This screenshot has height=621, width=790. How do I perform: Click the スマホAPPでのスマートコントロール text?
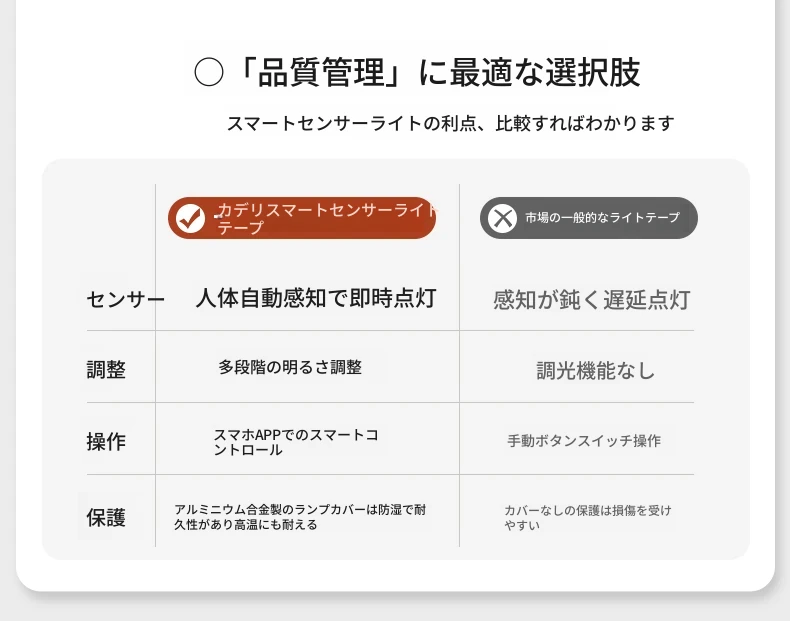pyautogui.click(x=296, y=442)
